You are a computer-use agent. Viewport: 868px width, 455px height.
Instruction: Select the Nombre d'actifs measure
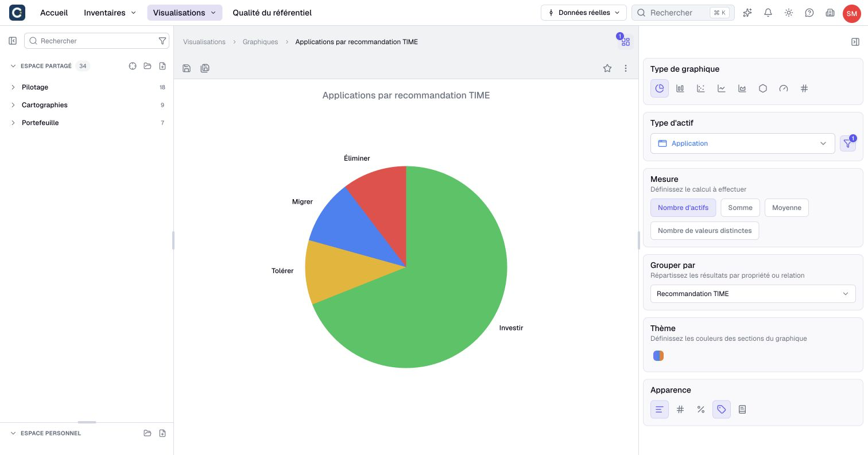point(683,208)
